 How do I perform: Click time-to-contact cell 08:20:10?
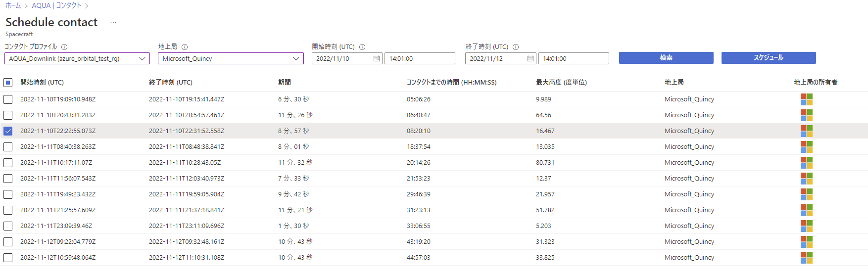pos(419,131)
